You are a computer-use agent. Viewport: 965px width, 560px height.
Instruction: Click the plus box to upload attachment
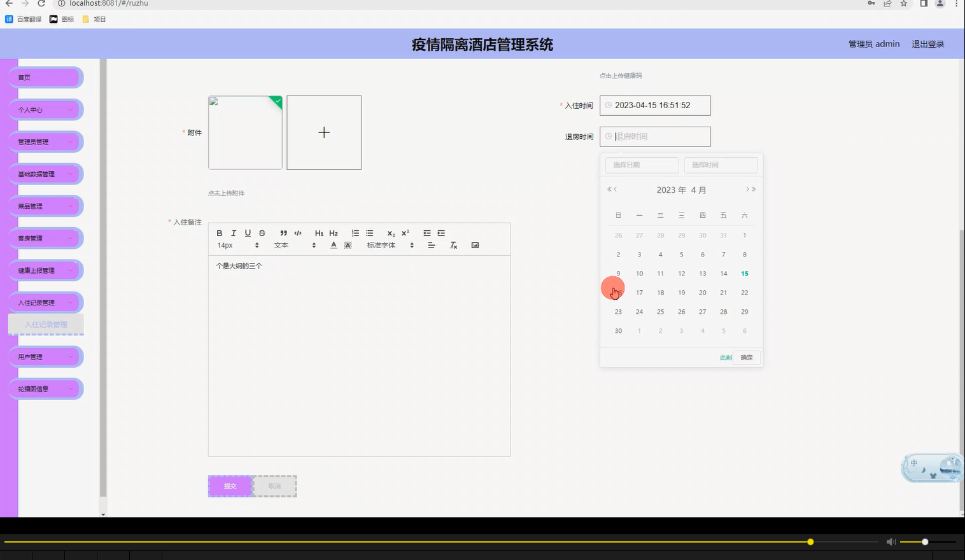(x=324, y=132)
